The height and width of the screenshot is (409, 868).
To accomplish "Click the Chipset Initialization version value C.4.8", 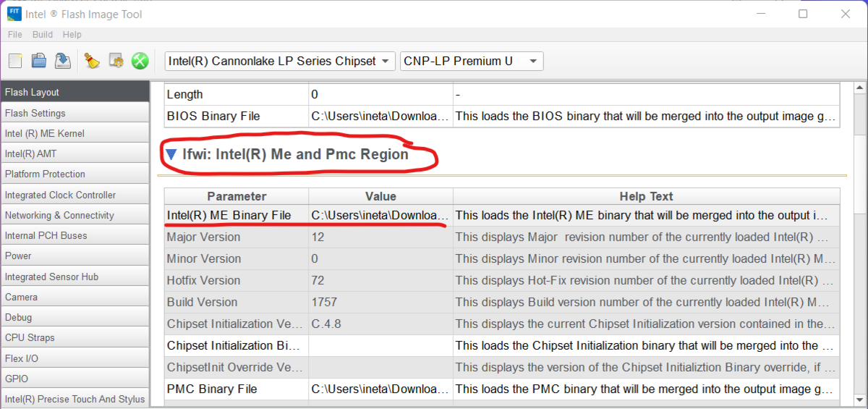I will coord(325,324).
